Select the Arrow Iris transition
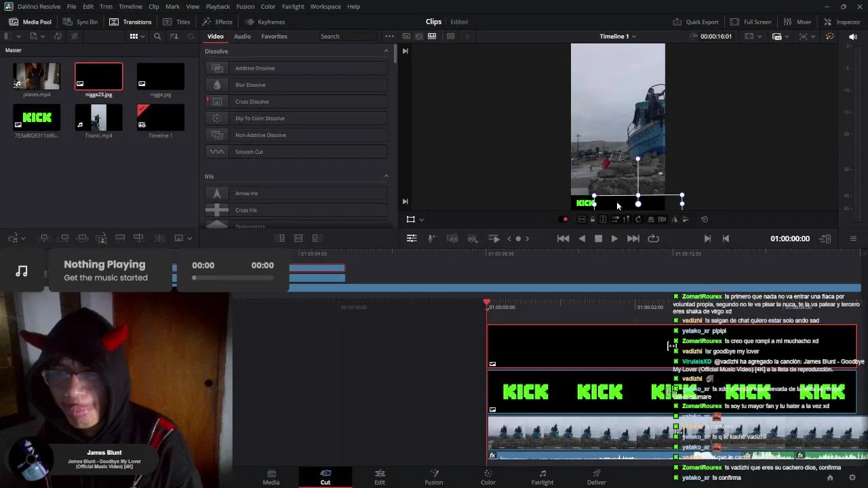The height and width of the screenshot is (488, 868). 296,193
